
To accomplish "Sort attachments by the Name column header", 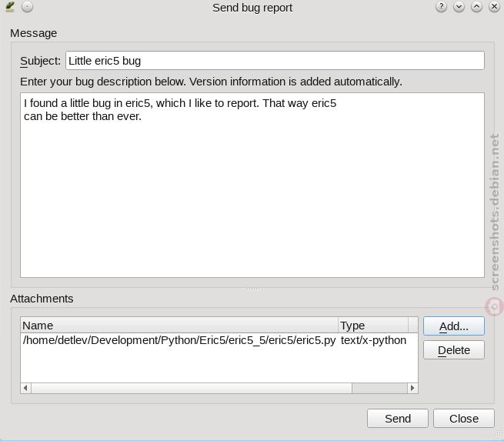I will [179, 326].
